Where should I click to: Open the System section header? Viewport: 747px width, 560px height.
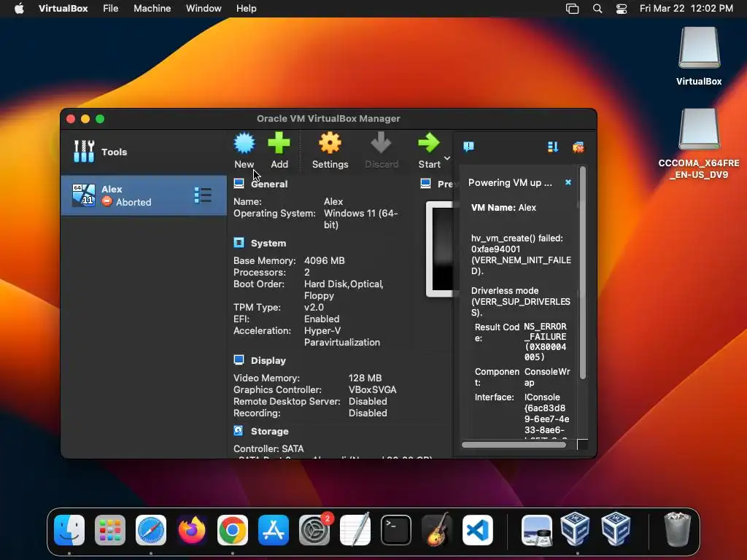(268, 243)
